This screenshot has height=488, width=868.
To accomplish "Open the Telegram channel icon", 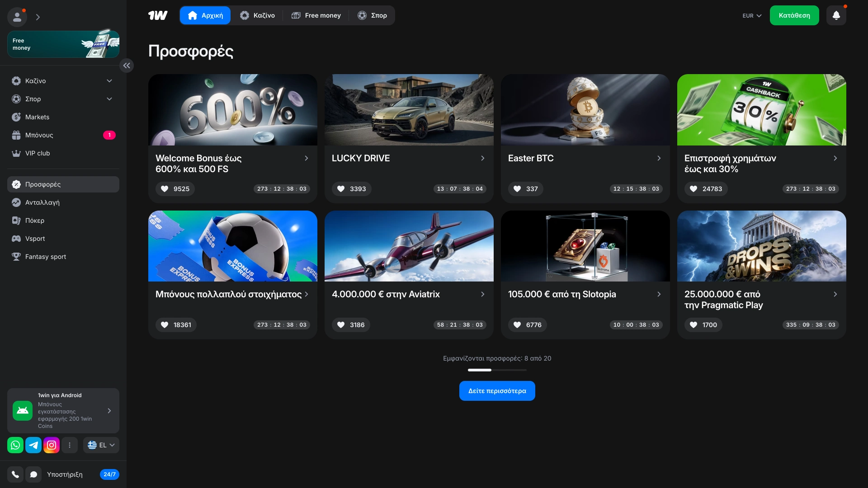I will (x=33, y=445).
